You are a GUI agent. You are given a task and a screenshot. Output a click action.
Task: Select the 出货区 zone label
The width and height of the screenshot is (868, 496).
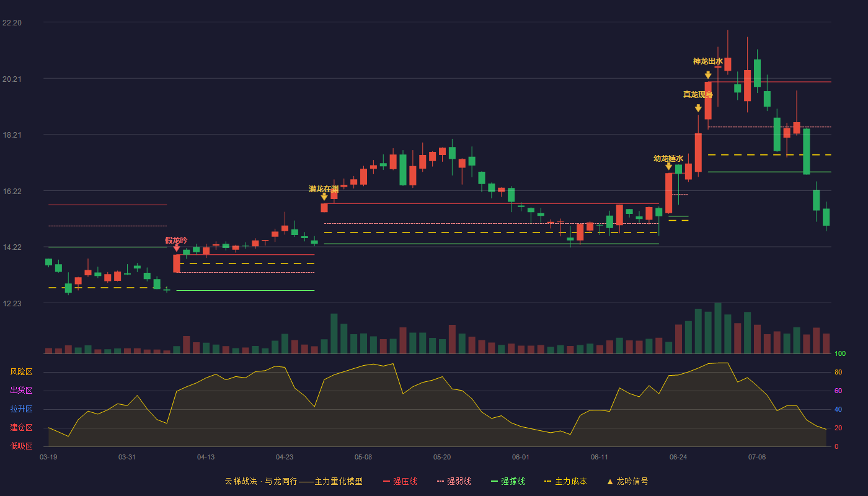pyautogui.click(x=22, y=391)
